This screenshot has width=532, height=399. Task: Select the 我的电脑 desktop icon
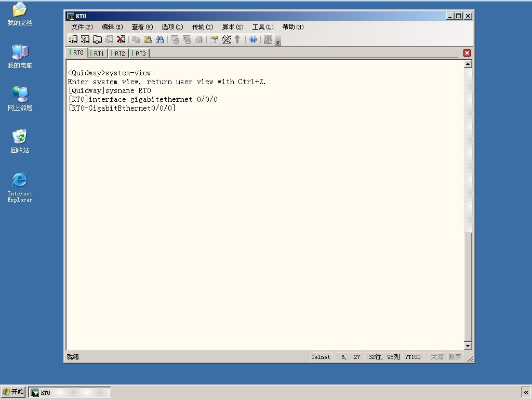tap(20, 56)
